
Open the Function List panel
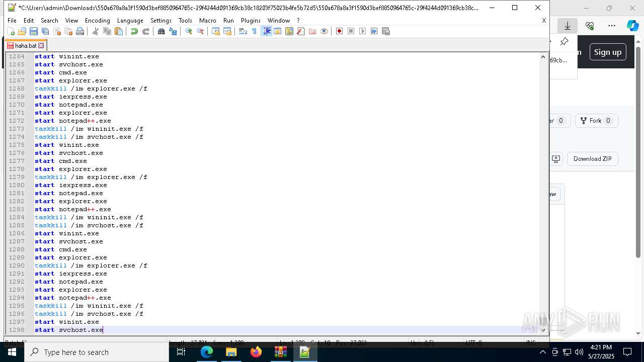pyautogui.click(x=300, y=31)
